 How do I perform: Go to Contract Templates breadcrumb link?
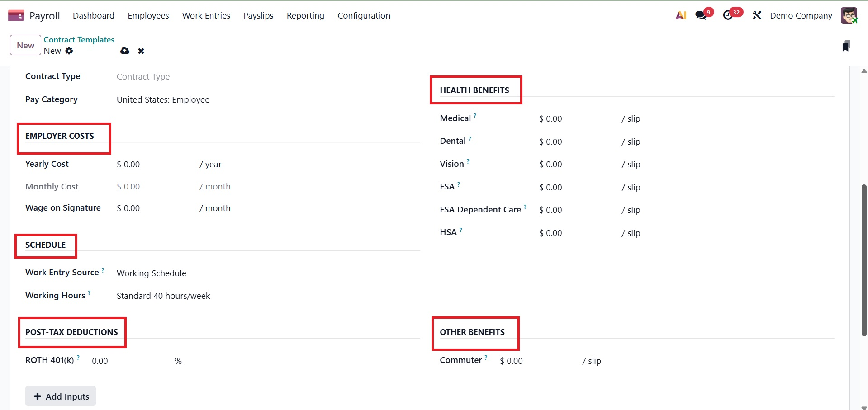tap(79, 40)
